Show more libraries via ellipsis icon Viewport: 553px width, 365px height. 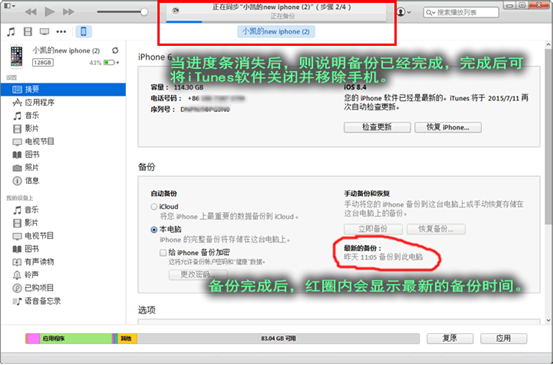pyautogui.click(x=61, y=32)
